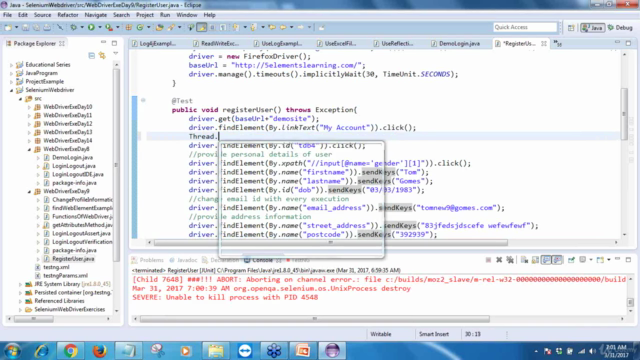Click Remove Launch X icon in Console
640x360 pixels.
tap(499, 260)
